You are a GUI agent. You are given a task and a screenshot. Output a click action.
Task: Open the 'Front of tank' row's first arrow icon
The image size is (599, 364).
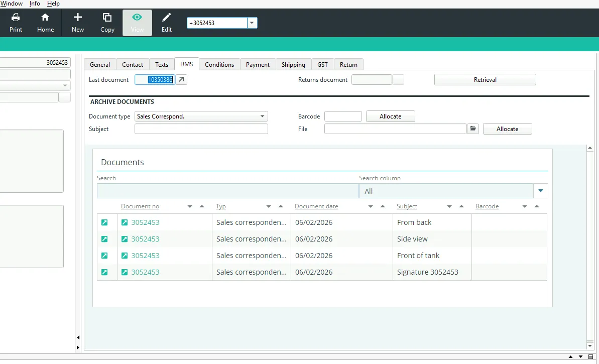104,256
